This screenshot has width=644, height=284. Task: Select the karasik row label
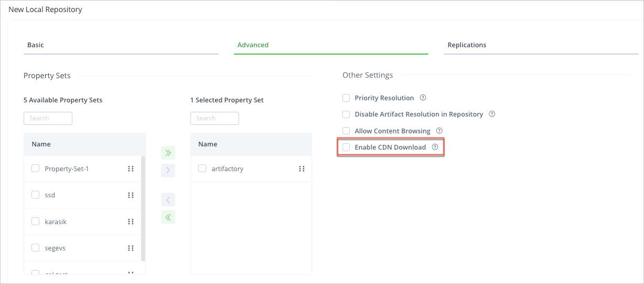click(56, 222)
